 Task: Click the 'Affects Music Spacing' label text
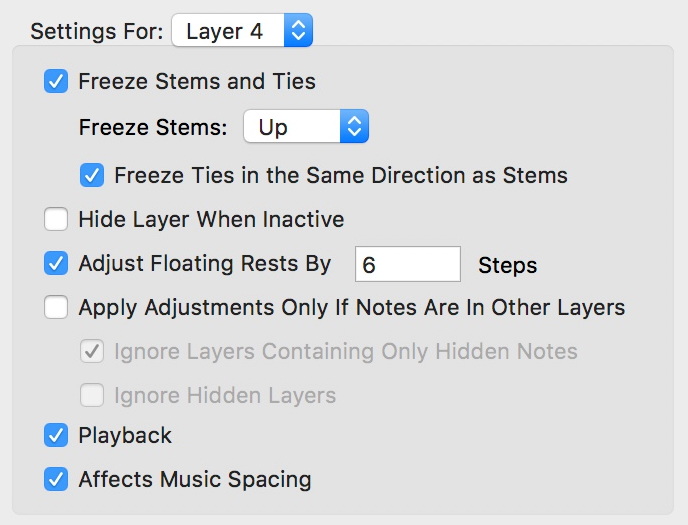(x=195, y=480)
